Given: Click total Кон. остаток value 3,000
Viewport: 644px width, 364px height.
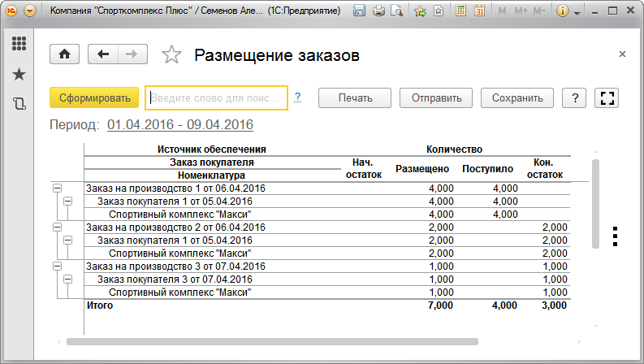Looking at the screenshot, I should pyautogui.click(x=554, y=305).
